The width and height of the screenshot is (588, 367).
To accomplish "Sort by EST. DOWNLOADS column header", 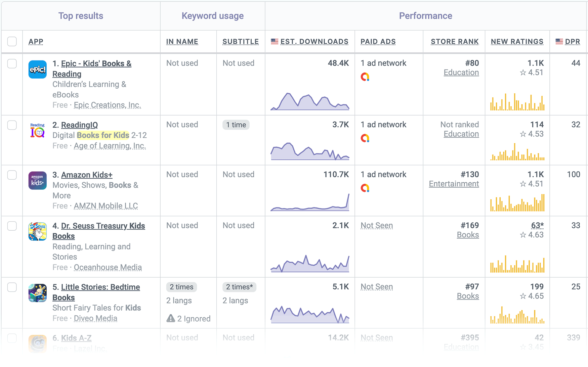I will coord(314,42).
